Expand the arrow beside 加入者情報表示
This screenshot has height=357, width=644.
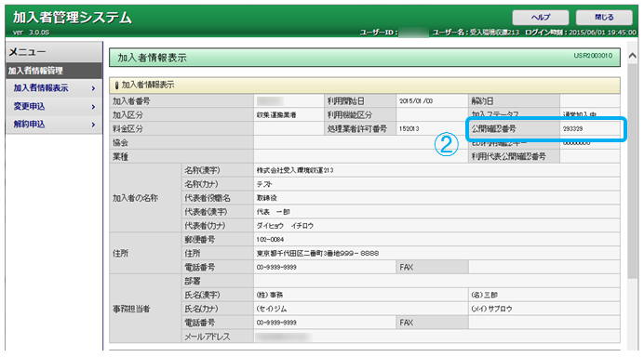pyautogui.click(x=94, y=88)
